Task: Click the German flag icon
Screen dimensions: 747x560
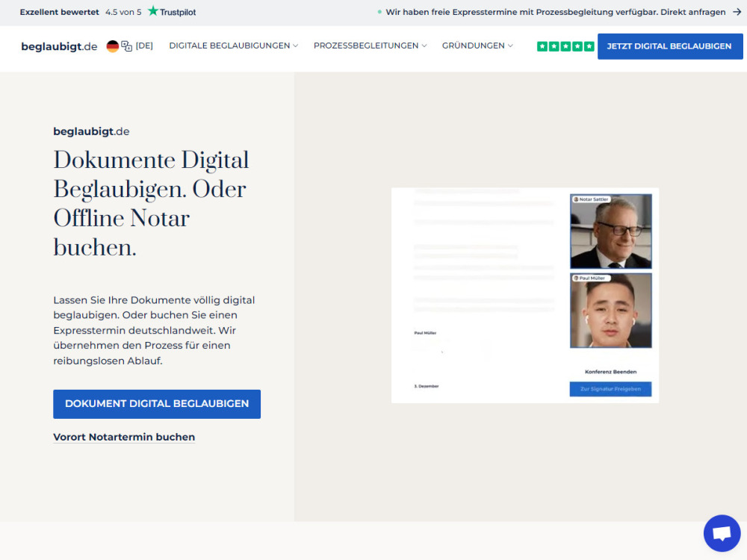Action: click(113, 46)
